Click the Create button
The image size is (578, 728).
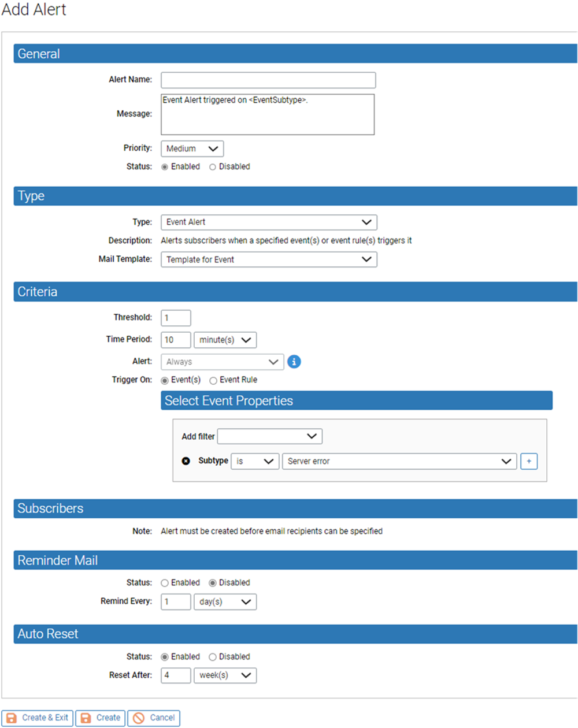tap(100, 718)
